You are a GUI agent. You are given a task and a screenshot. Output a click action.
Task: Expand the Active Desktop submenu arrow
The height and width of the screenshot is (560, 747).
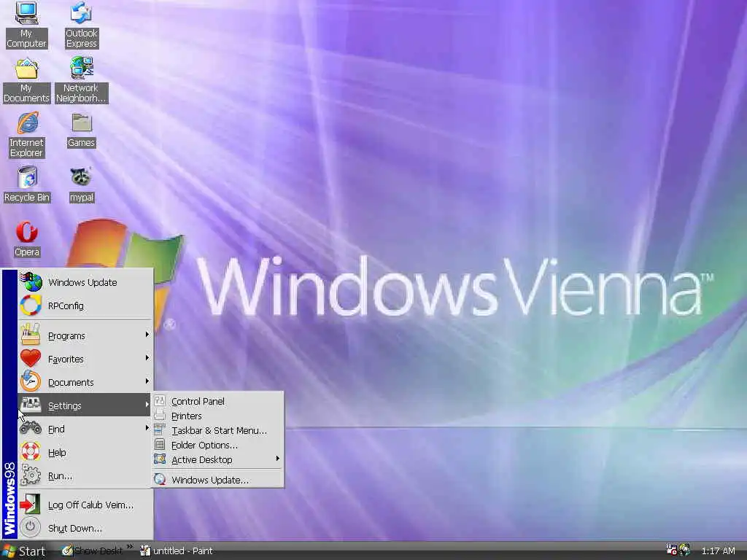[x=278, y=459]
